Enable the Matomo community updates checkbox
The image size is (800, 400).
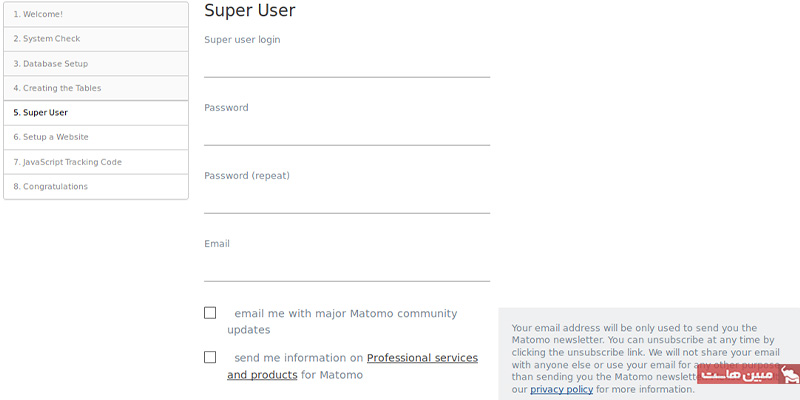210,313
